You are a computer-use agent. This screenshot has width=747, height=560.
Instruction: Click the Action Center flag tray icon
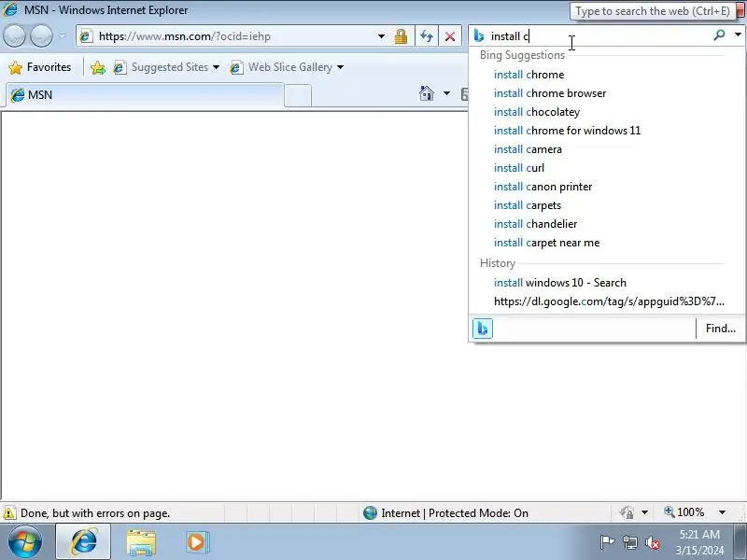coord(607,541)
